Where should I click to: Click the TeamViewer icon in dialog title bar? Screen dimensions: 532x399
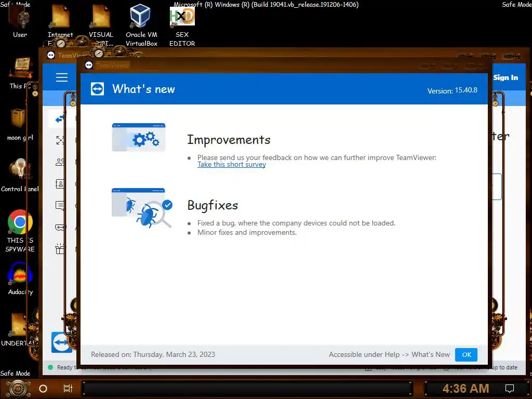click(89, 65)
